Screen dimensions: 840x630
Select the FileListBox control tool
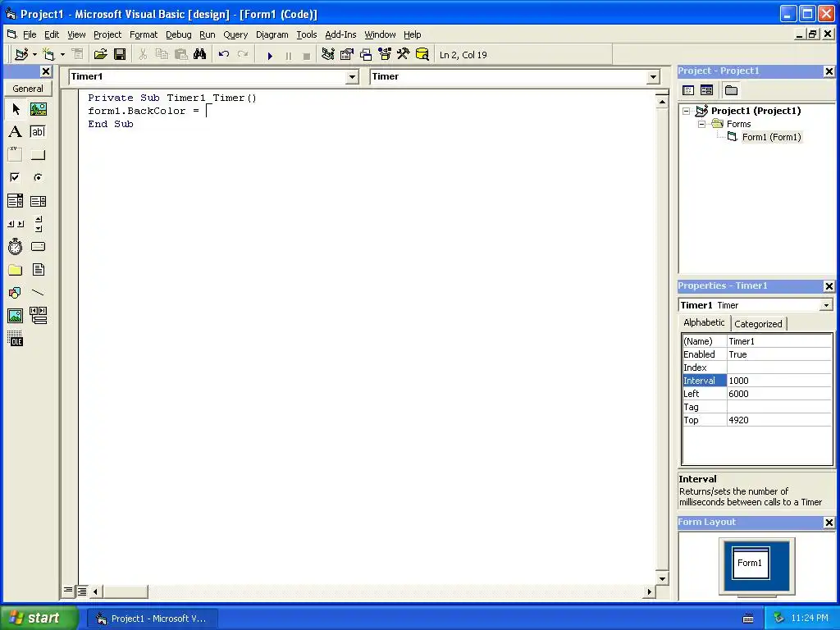tap(38, 270)
